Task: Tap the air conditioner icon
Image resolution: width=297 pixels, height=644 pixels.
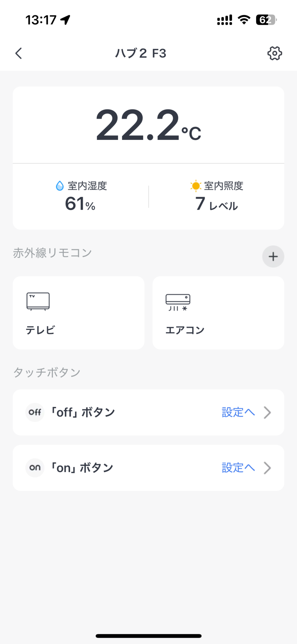Action: 178,302
